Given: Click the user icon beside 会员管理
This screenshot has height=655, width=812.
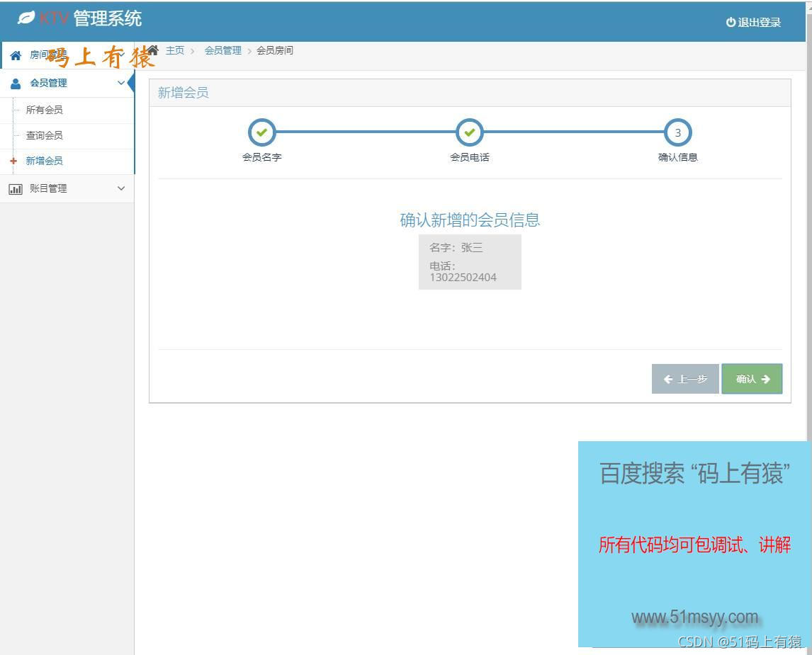Looking at the screenshot, I should (x=16, y=84).
